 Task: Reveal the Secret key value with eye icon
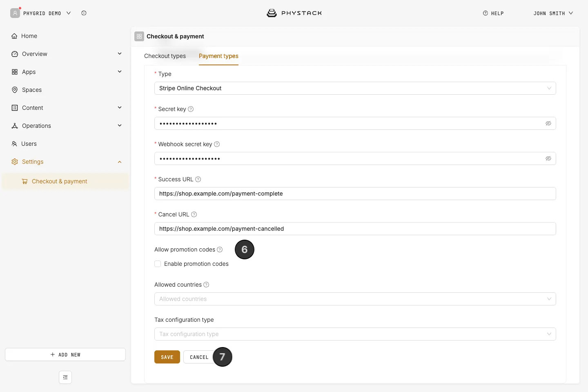pyautogui.click(x=548, y=123)
